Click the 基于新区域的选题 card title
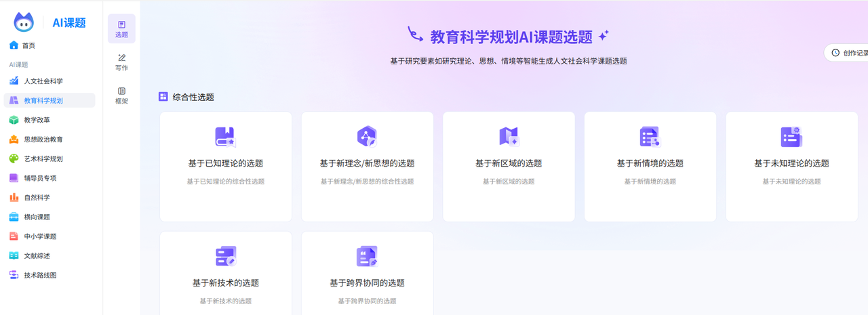The height and width of the screenshot is (315, 868). click(509, 163)
